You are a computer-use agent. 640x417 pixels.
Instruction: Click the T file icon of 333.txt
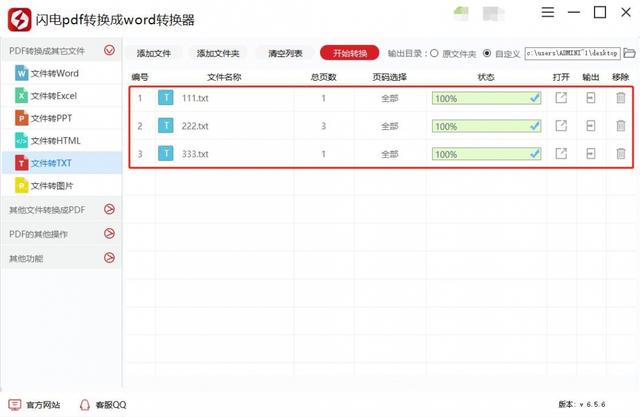(166, 153)
